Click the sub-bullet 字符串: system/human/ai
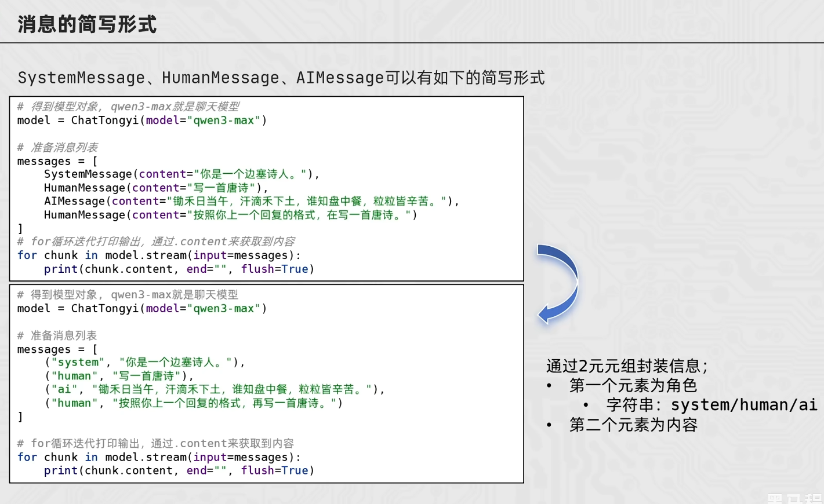 [x=712, y=405]
